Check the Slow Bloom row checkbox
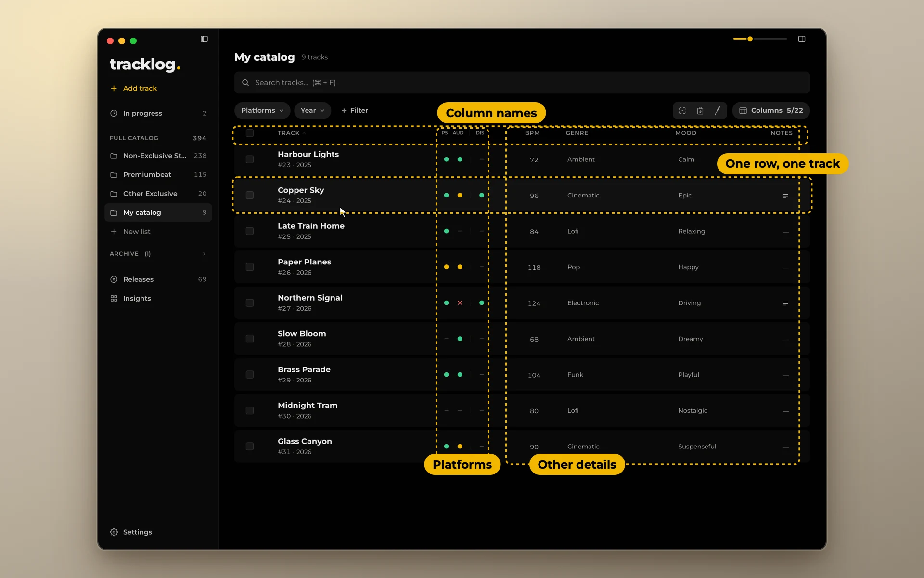This screenshot has width=924, height=578. (250, 339)
